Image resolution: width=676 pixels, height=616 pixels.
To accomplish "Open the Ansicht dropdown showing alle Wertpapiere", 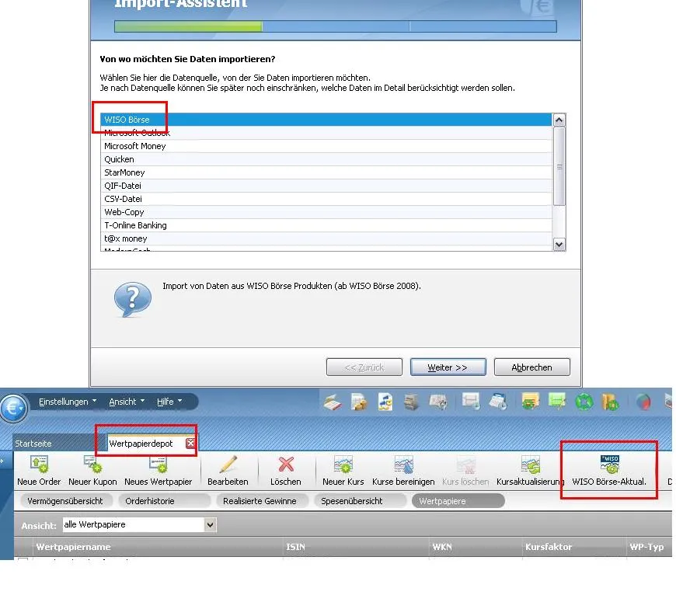I will pos(210,525).
